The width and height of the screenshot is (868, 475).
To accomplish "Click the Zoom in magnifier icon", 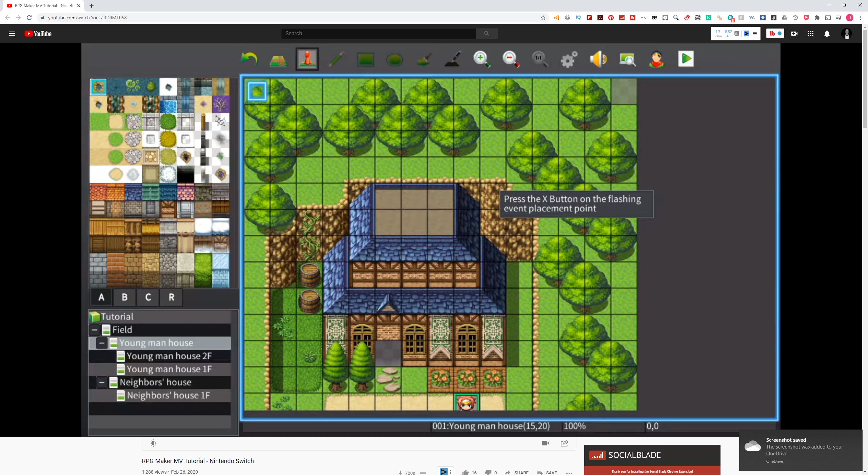I will (x=482, y=59).
